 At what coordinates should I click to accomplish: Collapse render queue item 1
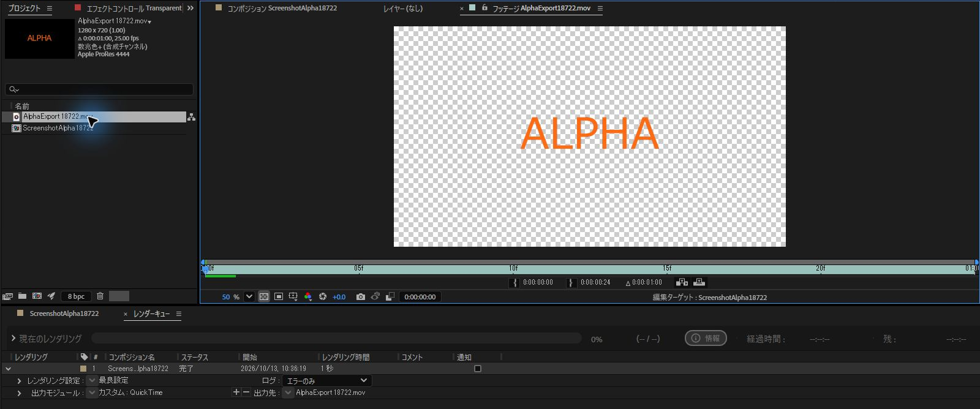(x=8, y=369)
